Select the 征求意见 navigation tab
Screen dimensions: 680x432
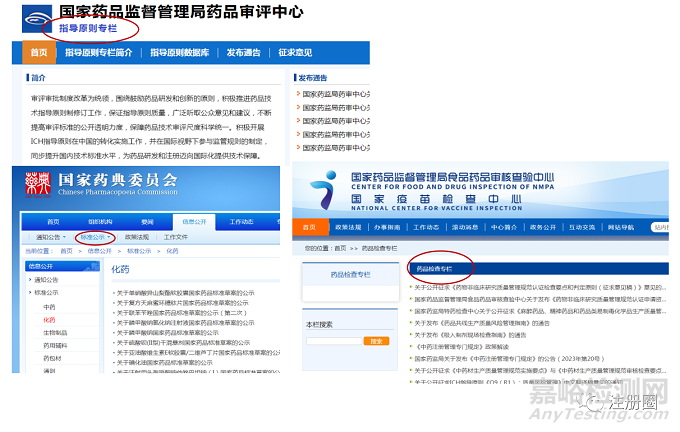coord(295,52)
